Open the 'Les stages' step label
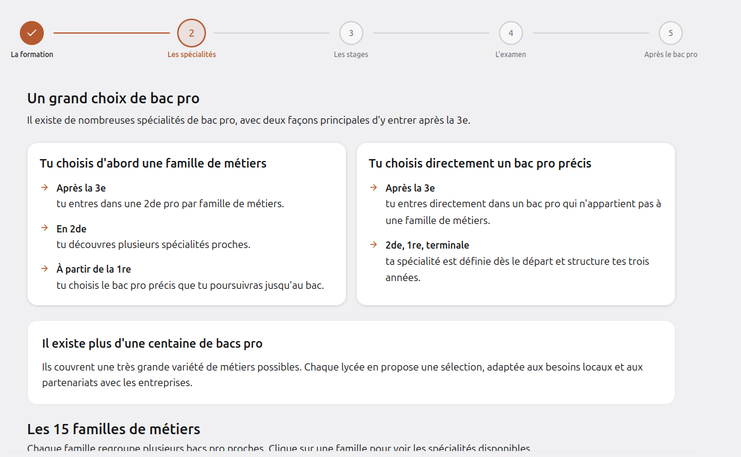Viewport: 741px width, 457px height. pyautogui.click(x=351, y=54)
